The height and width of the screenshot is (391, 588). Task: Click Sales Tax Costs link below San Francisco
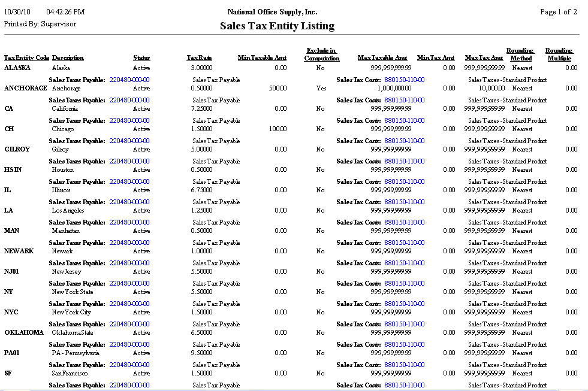click(x=404, y=385)
